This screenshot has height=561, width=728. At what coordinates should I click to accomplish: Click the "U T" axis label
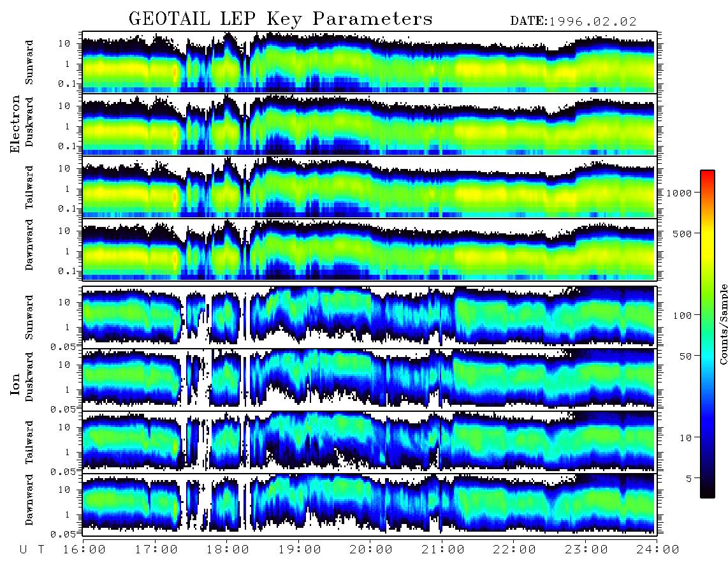tap(32, 550)
